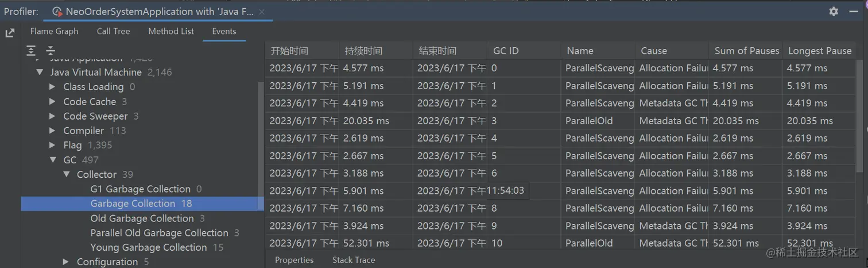
Task: Collapse the Java Virtual Machine node
Action: (x=39, y=72)
